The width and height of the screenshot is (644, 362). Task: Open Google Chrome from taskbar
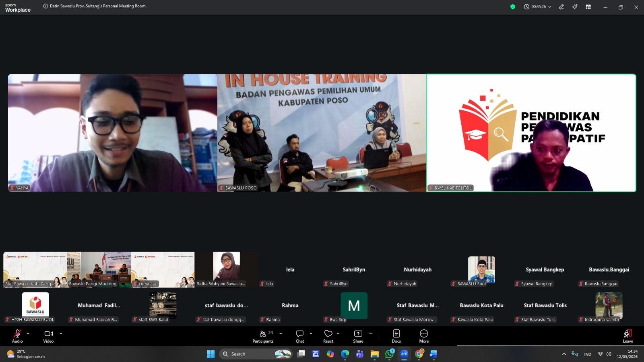point(419,354)
